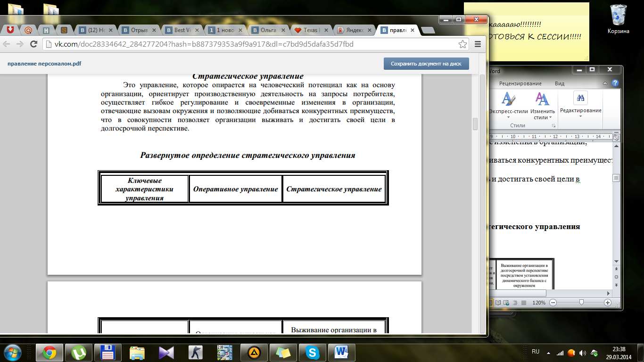
Task: Click 'Развернутое определение стратегического управления' heading
Action: pos(248,155)
